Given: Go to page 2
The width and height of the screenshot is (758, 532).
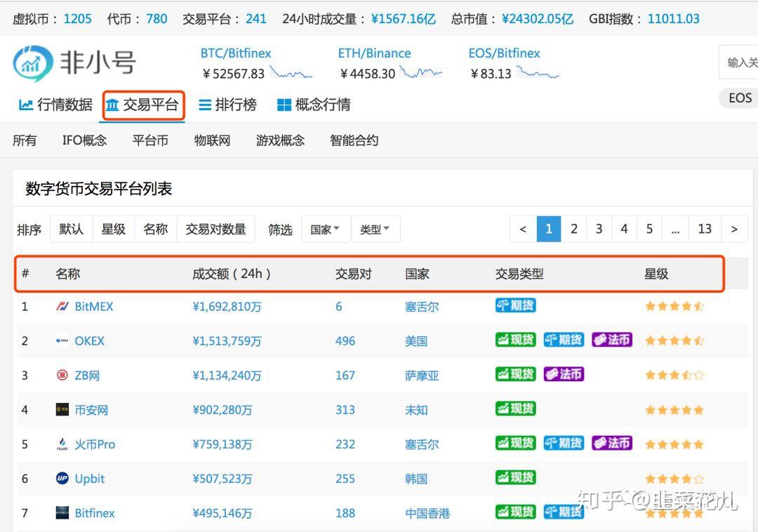Looking at the screenshot, I should (574, 229).
